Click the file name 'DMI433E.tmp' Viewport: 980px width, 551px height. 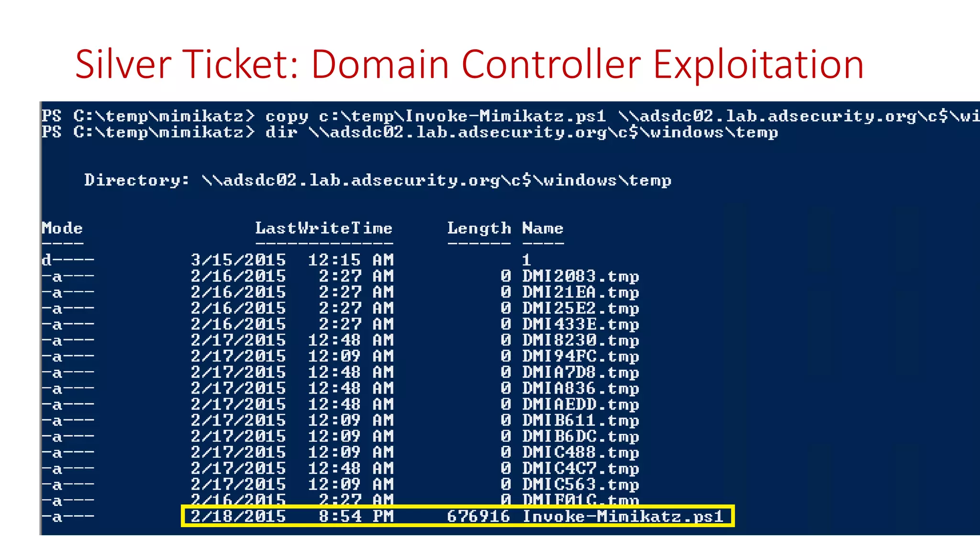point(580,324)
